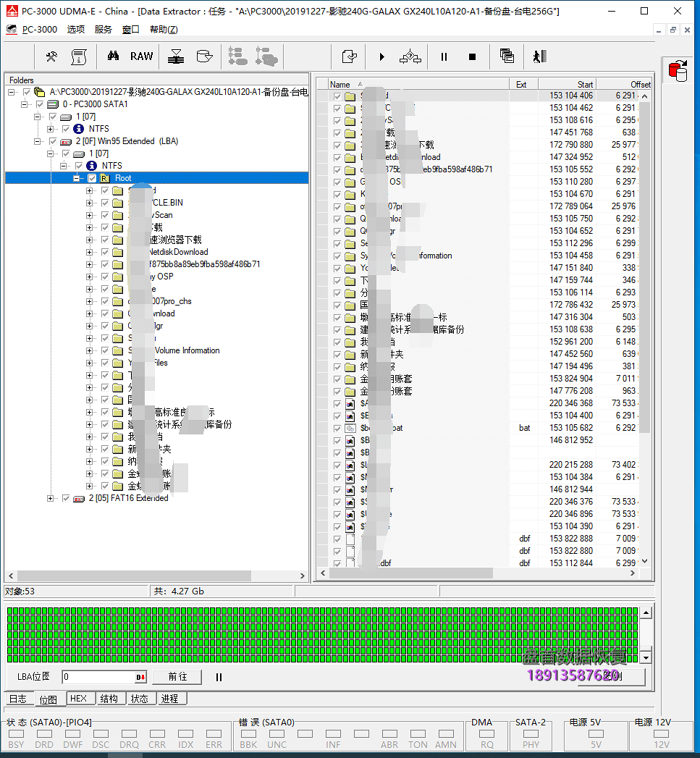Image resolution: width=700 pixels, height=758 pixels.
Task: Click the disk image copy toolbar icon
Action: click(204, 56)
